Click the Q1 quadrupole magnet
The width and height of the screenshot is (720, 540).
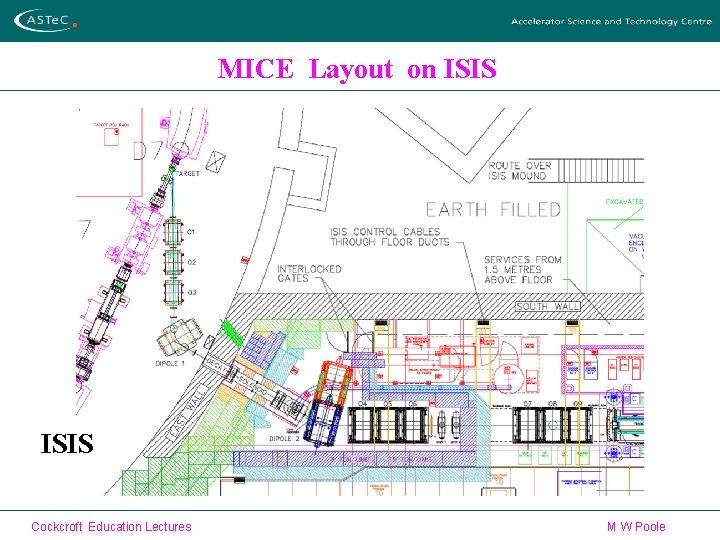[173, 232]
